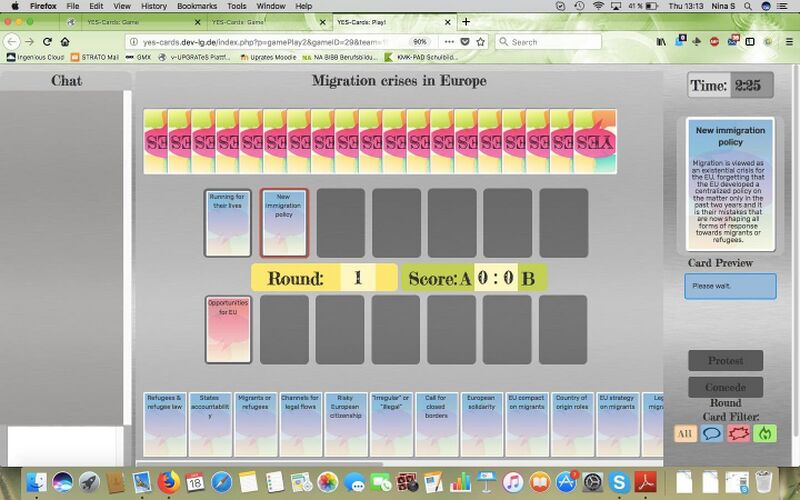The height and width of the screenshot is (500, 800).
Task: Open the Ingenious Cloud bookmark
Action: click(36, 57)
